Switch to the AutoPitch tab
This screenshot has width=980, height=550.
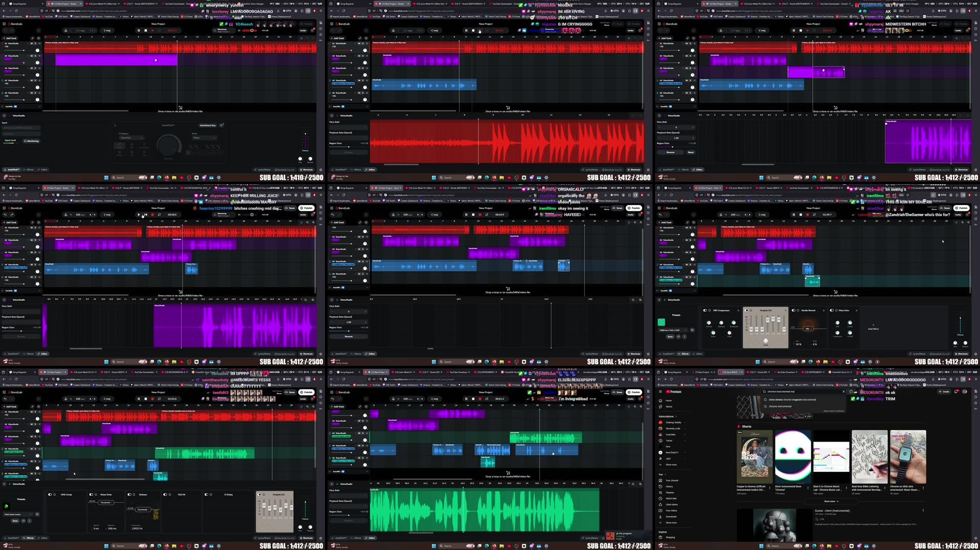point(13,169)
